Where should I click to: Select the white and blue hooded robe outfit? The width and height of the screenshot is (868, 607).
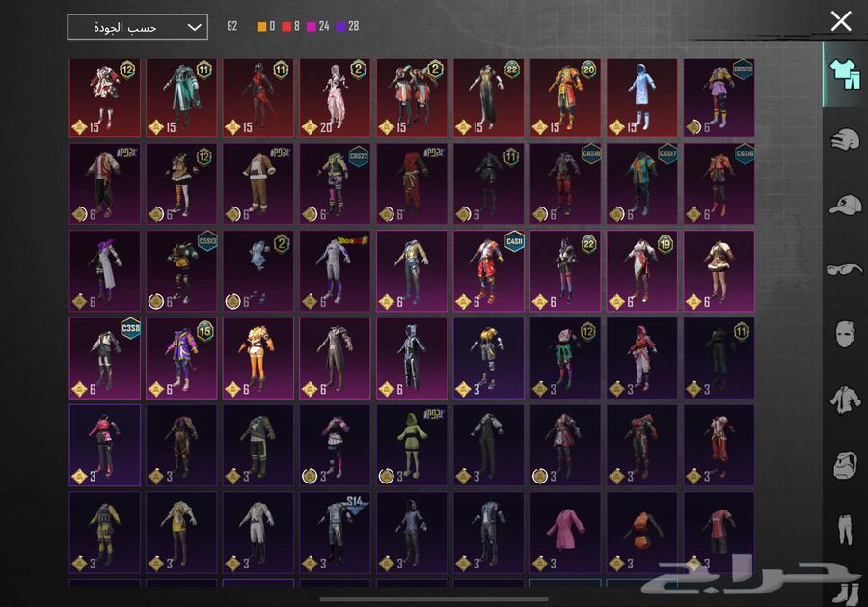pyautogui.click(x=641, y=97)
